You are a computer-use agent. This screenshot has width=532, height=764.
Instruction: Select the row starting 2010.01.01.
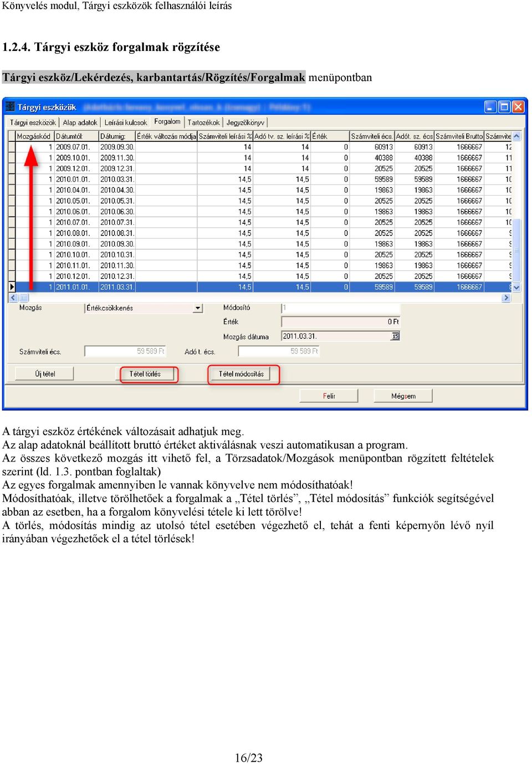tap(260, 180)
